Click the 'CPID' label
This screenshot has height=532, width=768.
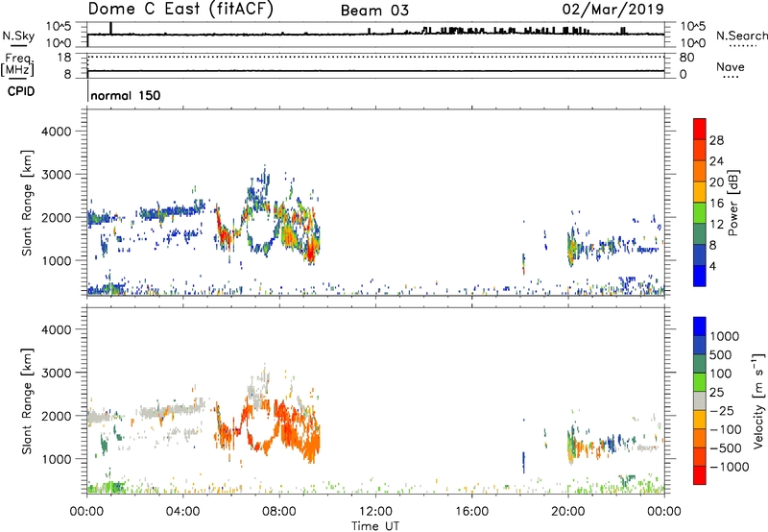pyautogui.click(x=21, y=91)
